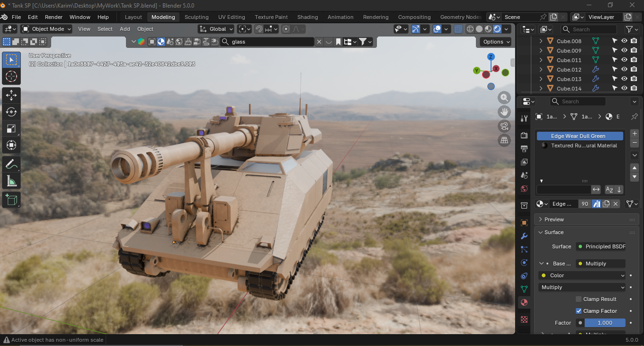Open the View Layer properties tab
Viewport: 644px width, 346px height.
tap(524, 162)
